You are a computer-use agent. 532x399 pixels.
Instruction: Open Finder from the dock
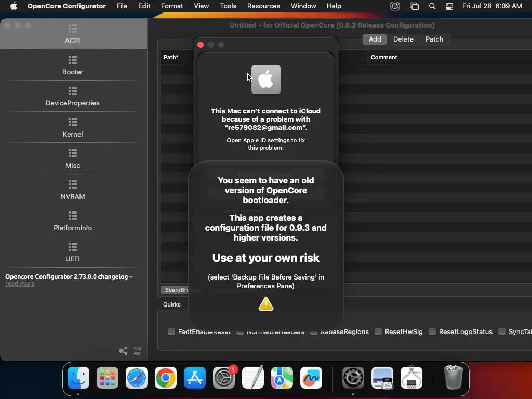coord(78,378)
